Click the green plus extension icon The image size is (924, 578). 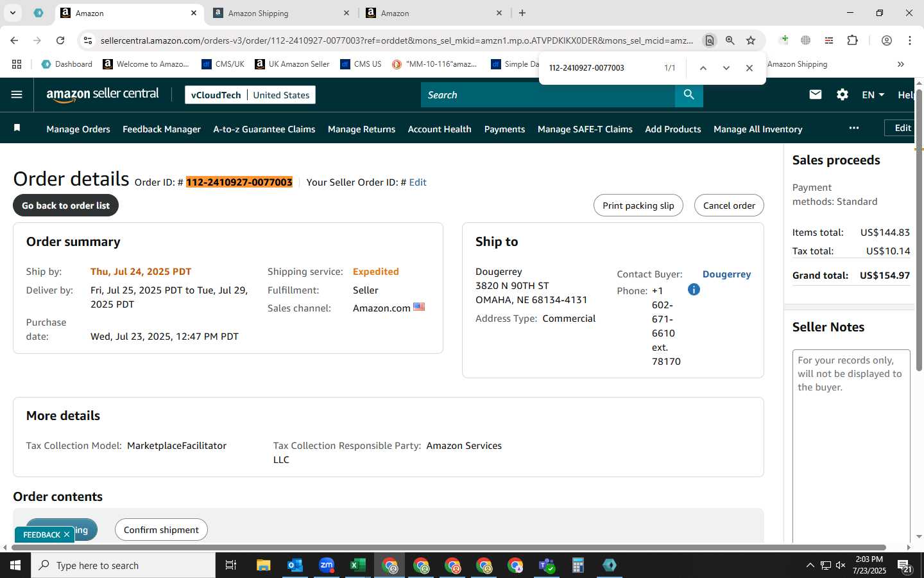coord(783,40)
